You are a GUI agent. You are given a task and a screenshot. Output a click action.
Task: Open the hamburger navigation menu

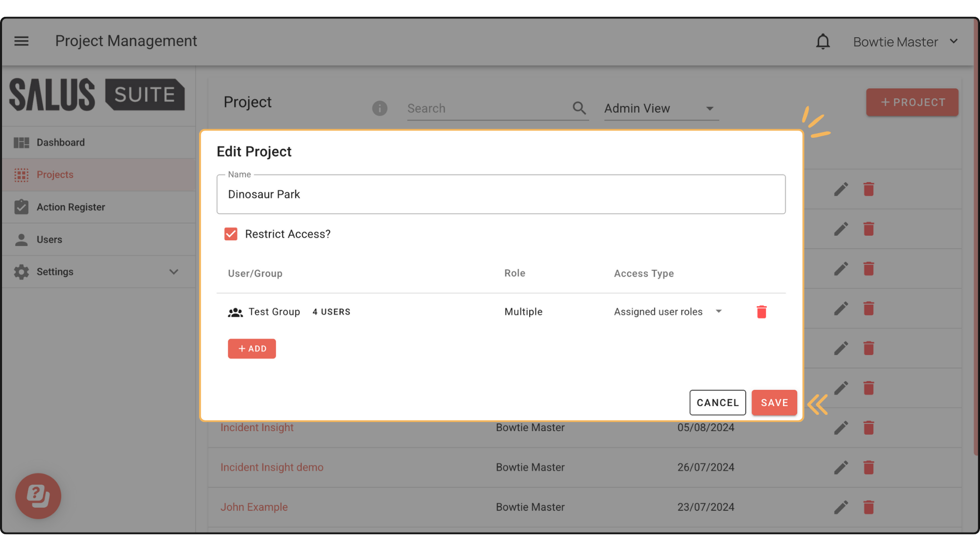coord(21,41)
